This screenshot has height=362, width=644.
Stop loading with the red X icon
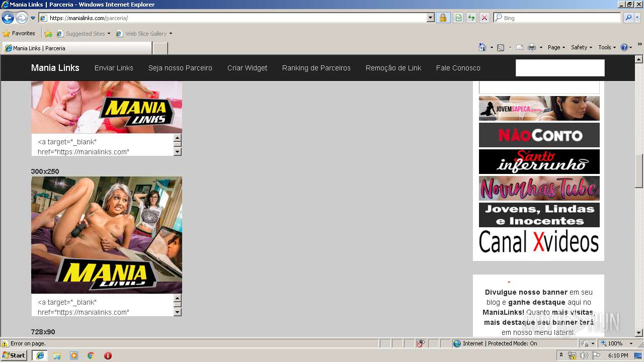[485, 18]
